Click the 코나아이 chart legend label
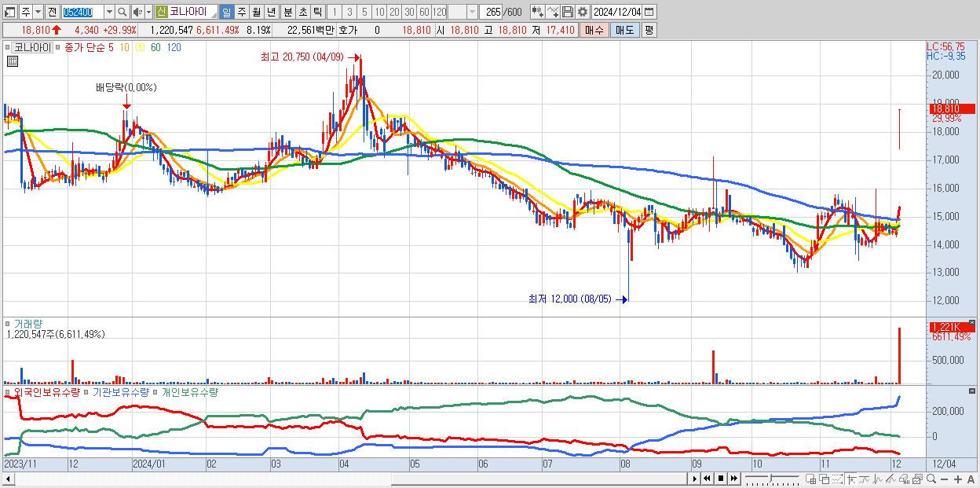Viewport: 980px width, 488px height. (x=32, y=47)
